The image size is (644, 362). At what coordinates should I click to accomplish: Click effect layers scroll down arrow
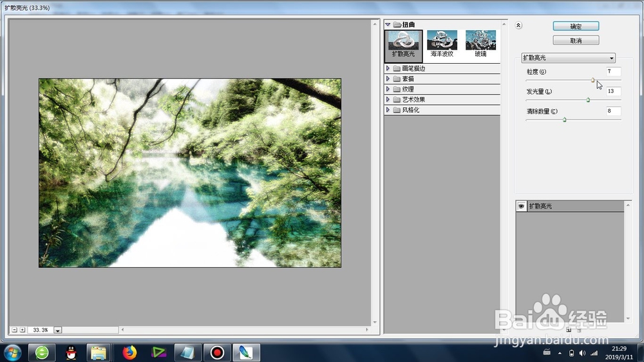coord(627,318)
